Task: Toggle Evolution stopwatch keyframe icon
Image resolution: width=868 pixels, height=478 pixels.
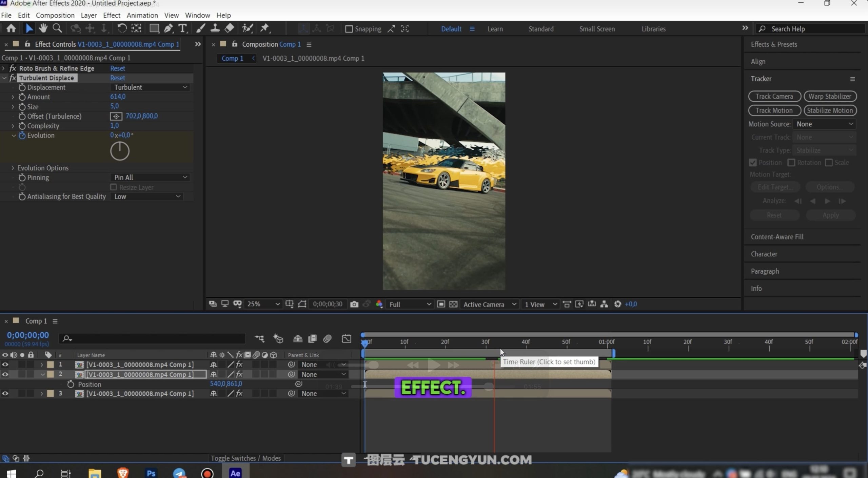Action: (22, 136)
